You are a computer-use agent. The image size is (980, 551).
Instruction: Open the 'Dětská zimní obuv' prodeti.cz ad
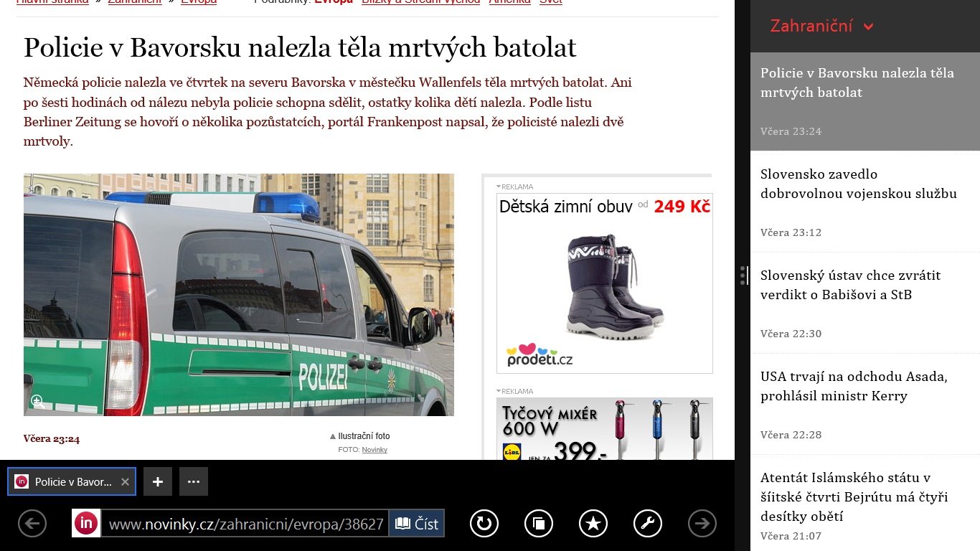click(x=605, y=283)
